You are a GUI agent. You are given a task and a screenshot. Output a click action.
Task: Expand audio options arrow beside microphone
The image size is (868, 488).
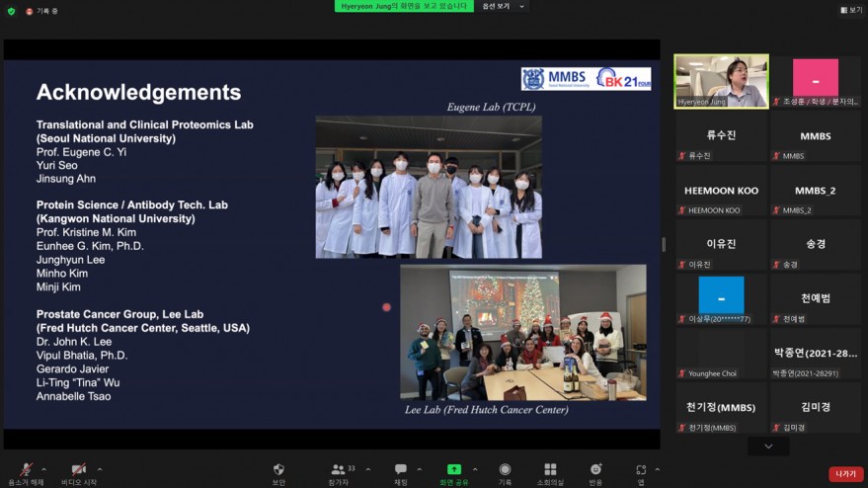coord(43,469)
